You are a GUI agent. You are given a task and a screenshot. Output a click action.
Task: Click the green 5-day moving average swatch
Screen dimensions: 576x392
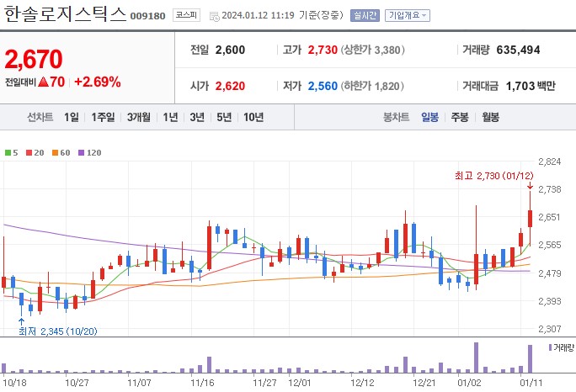click(x=8, y=153)
